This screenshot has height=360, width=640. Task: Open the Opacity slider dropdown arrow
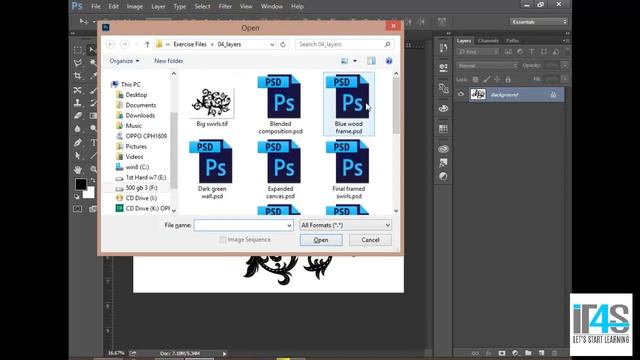564,65
